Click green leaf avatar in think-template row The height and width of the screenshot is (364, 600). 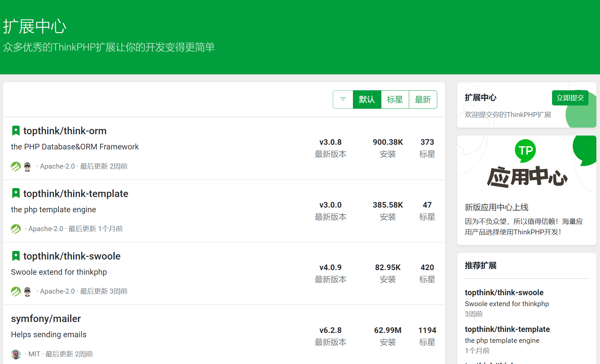[x=16, y=229]
